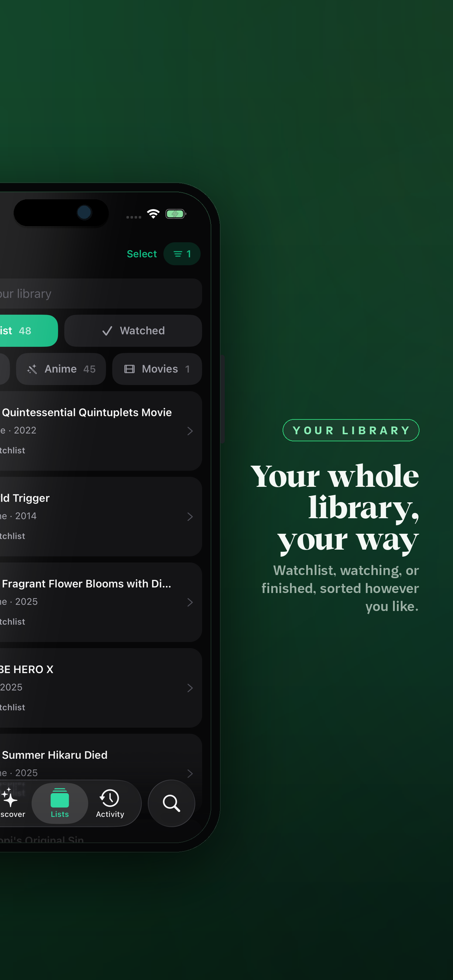Click the film strip icon on the Movies chip
Screen dimensions: 453x980
point(129,369)
